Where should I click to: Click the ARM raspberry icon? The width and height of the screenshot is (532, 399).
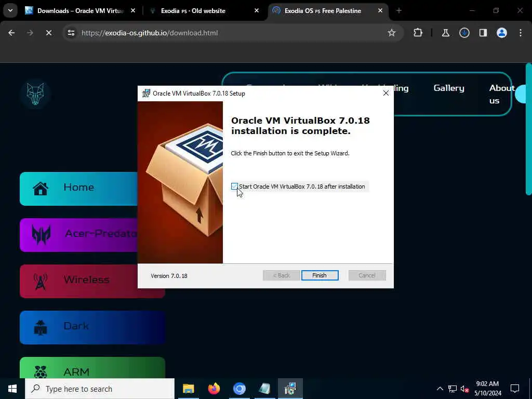41,372
